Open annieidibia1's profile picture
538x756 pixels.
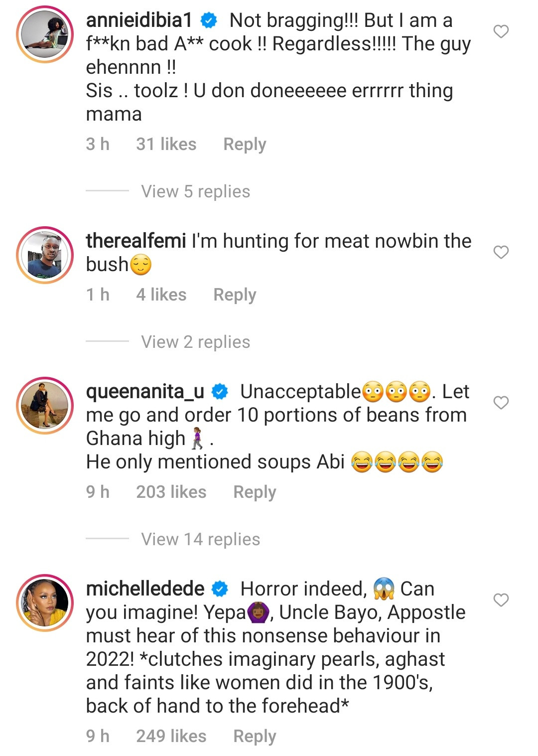[x=45, y=34]
